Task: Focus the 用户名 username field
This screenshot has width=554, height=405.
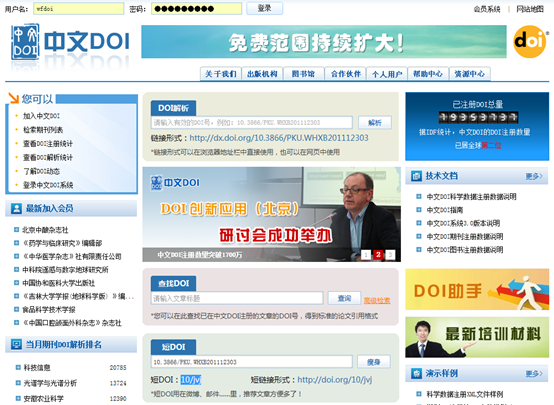Action: 78,8
